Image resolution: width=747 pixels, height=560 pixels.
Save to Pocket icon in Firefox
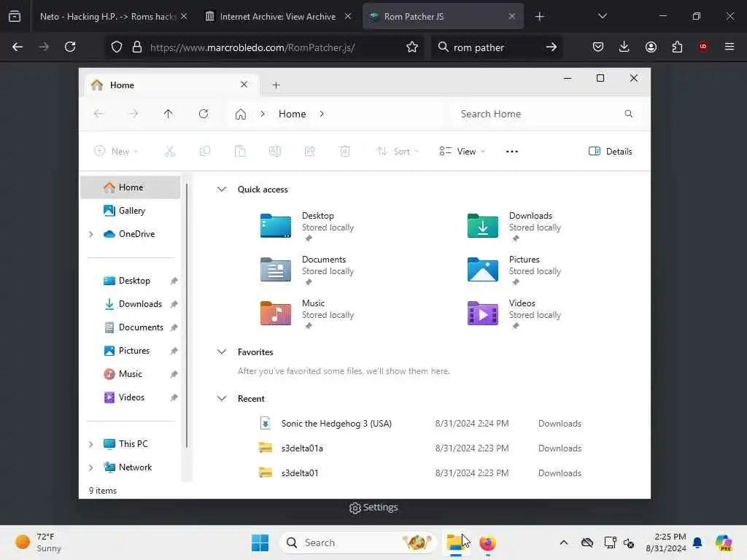pyautogui.click(x=598, y=47)
